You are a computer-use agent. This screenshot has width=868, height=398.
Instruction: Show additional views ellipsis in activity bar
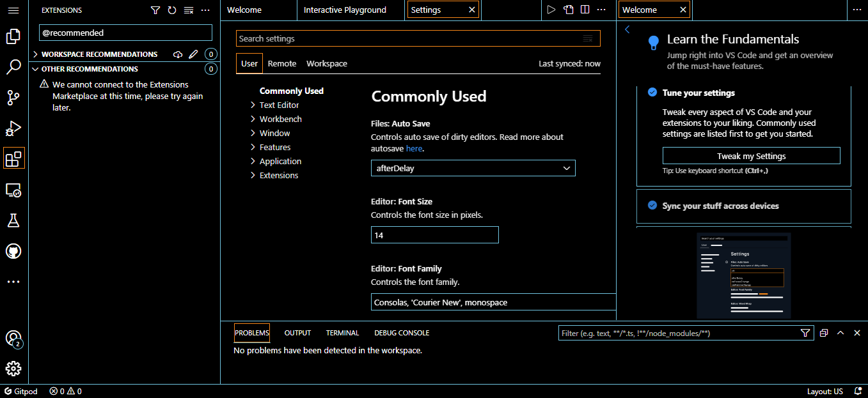13,281
